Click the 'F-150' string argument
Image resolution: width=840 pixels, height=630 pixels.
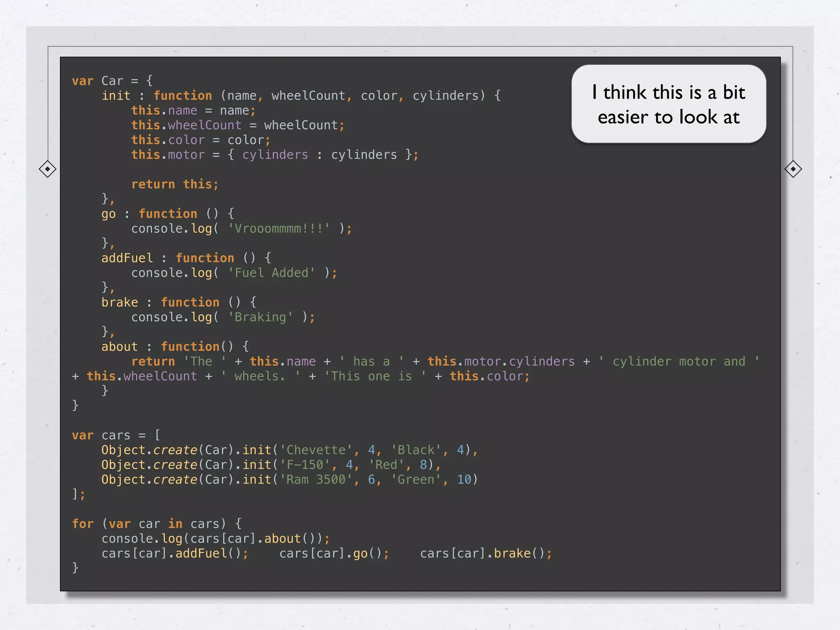click(305, 465)
